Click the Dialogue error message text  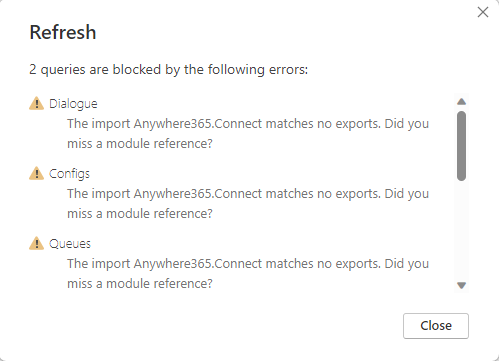pyautogui.click(x=248, y=134)
